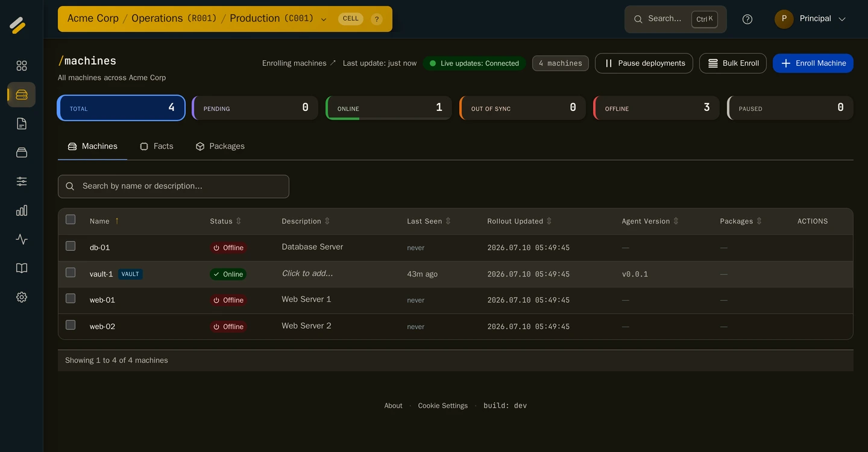
Task: Sort by Description column arrows
Action: click(x=327, y=221)
